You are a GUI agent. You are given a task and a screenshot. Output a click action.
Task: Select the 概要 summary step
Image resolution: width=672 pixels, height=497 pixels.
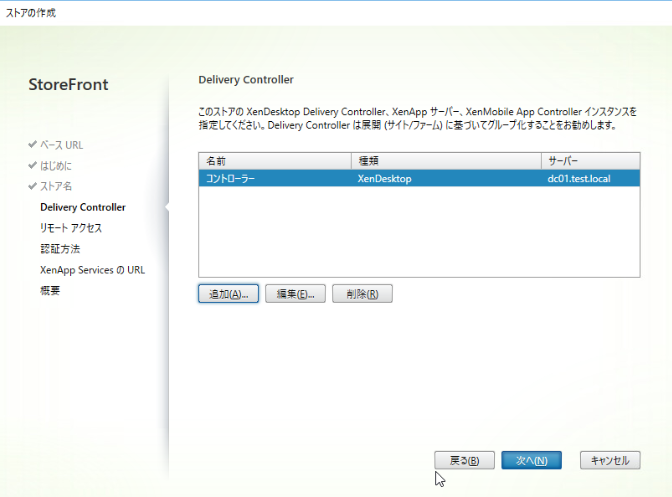coord(50,290)
